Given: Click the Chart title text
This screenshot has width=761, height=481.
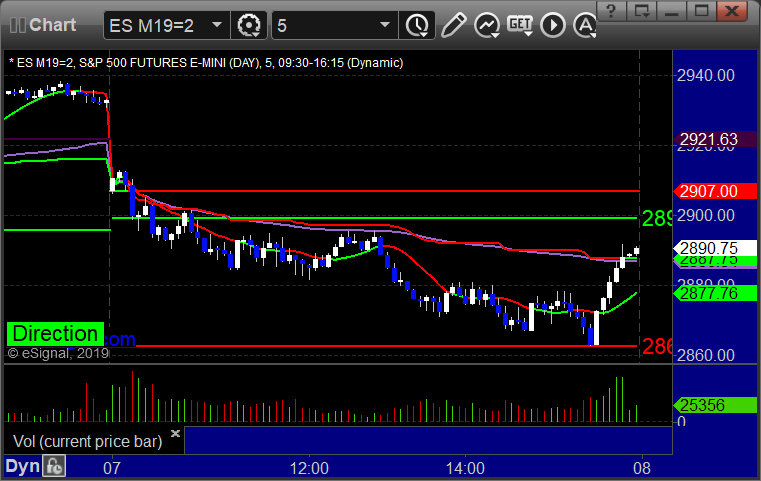Looking at the screenshot, I should tap(52, 25).
